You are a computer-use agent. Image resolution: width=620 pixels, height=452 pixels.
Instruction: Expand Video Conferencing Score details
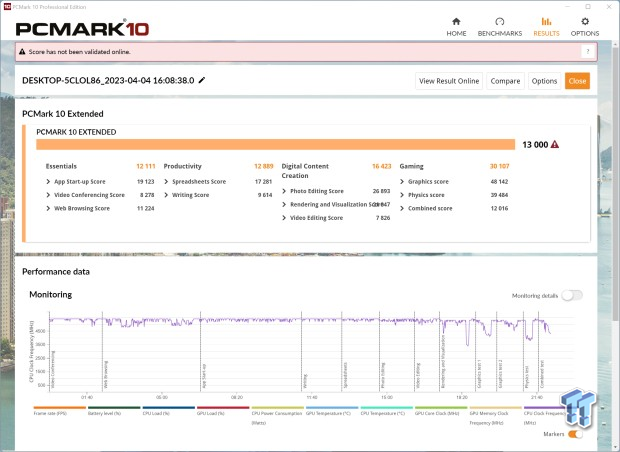(48, 195)
